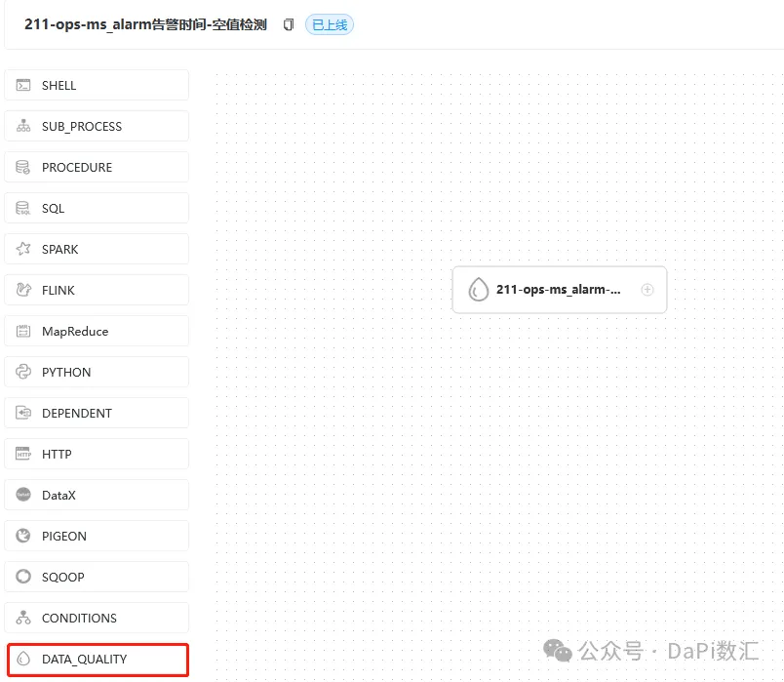Select the HTTP task type label

(57, 455)
